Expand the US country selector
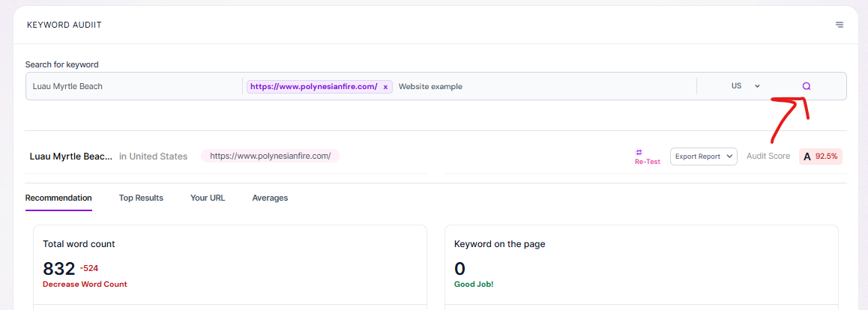Image resolution: width=868 pixels, height=310 pixels. point(745,86)
